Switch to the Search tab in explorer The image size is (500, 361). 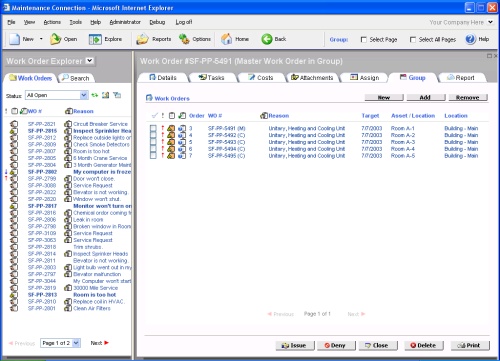pos(76,78)
